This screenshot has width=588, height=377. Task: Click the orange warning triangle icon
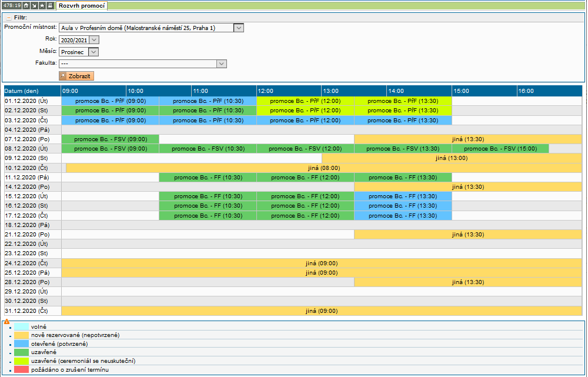pos(6,322)
